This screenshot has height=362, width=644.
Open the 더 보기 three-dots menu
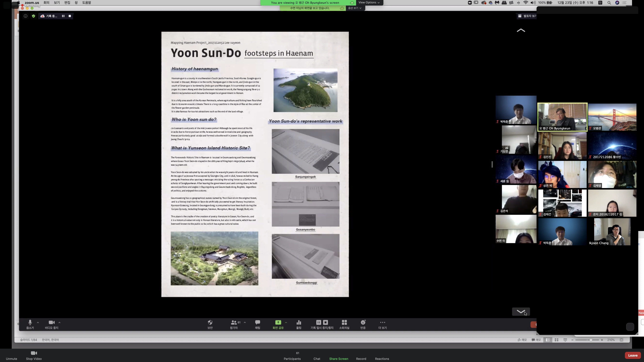click(383, 325)
